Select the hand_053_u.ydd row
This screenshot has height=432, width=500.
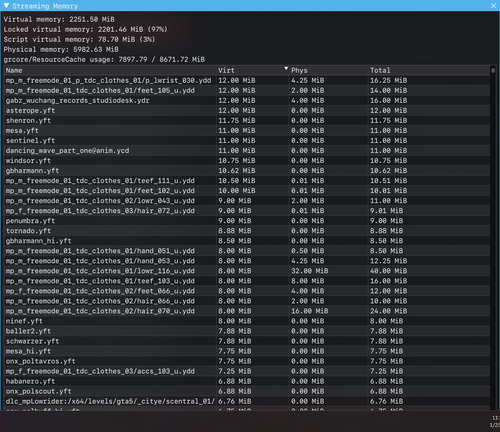click(247, 261)
